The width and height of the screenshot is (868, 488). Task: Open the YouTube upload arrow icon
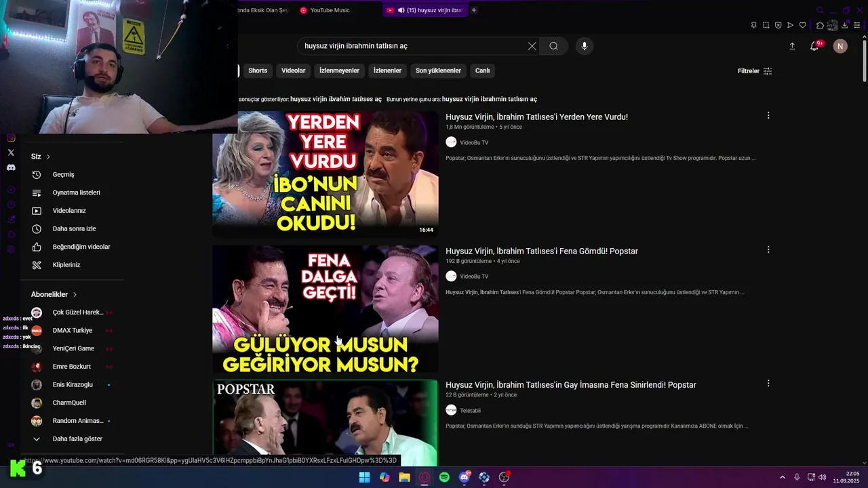(x=792, y=46)
